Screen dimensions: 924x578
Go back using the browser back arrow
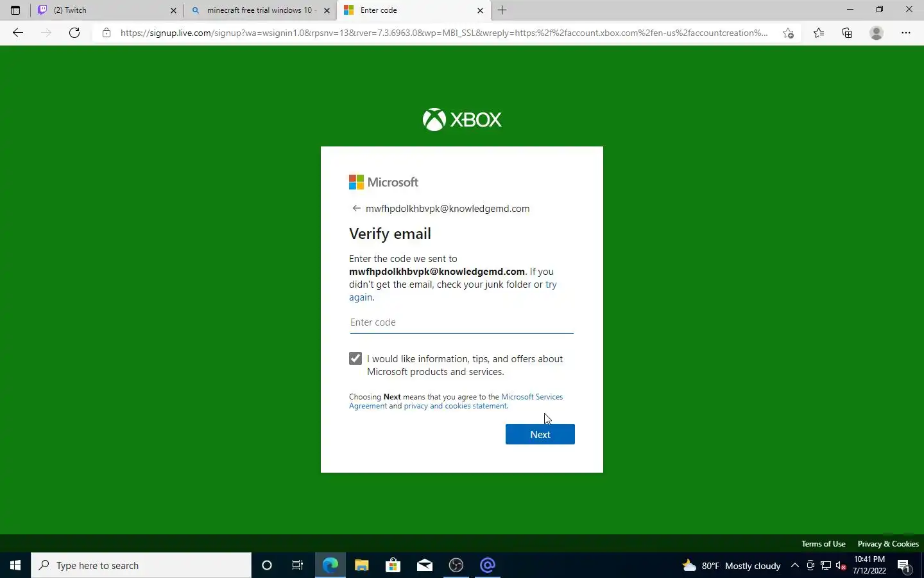18,33
